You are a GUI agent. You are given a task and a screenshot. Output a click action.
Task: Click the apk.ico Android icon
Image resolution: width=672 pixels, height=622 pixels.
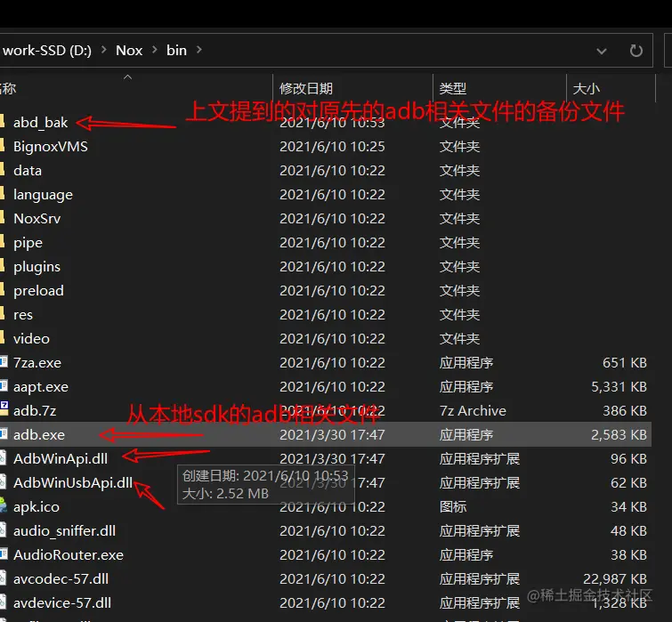click(4, 505)
